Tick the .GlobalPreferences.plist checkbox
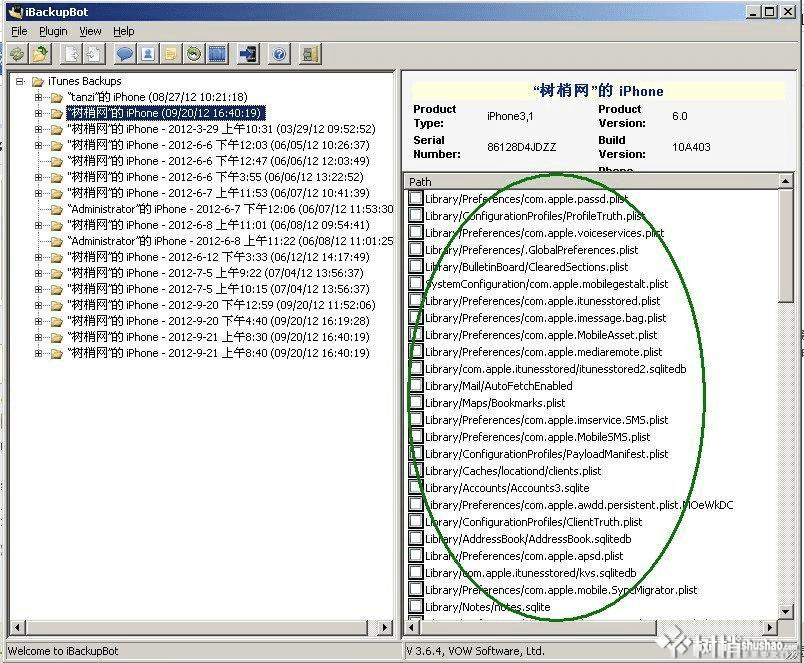804x663 pixels. (416, 250)
